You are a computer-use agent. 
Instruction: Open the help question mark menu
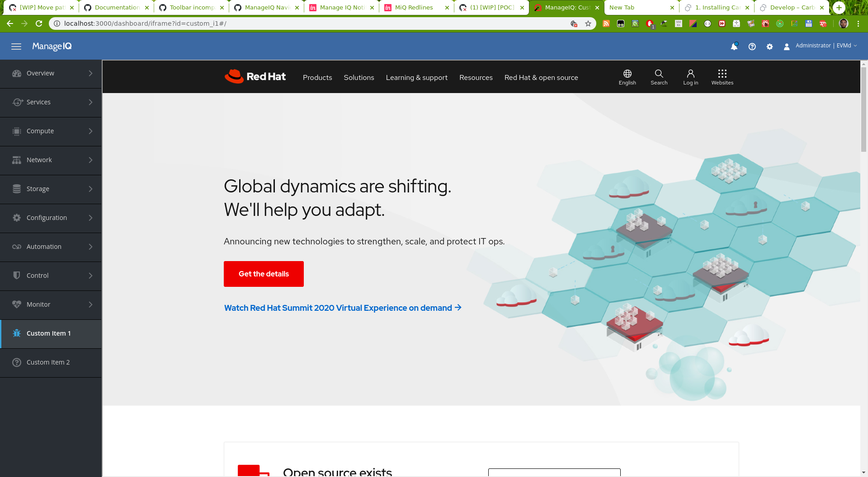[x=752, y=47]
